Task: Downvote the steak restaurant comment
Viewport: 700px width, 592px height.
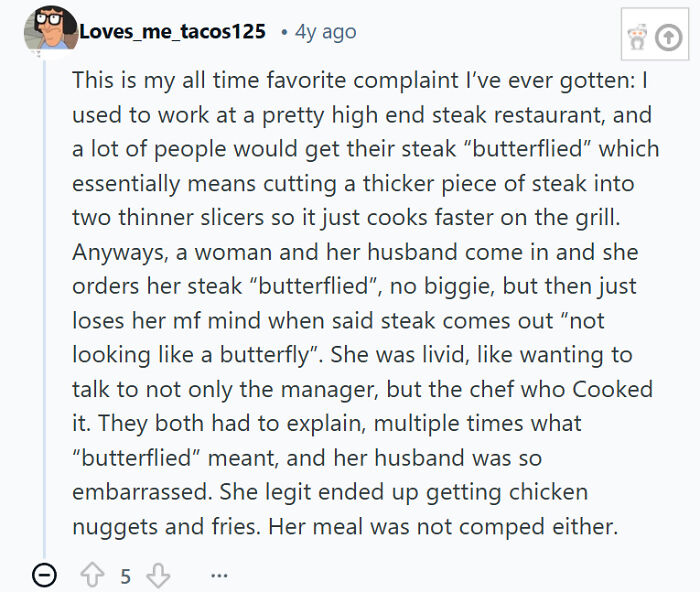Action: (158, 575)
